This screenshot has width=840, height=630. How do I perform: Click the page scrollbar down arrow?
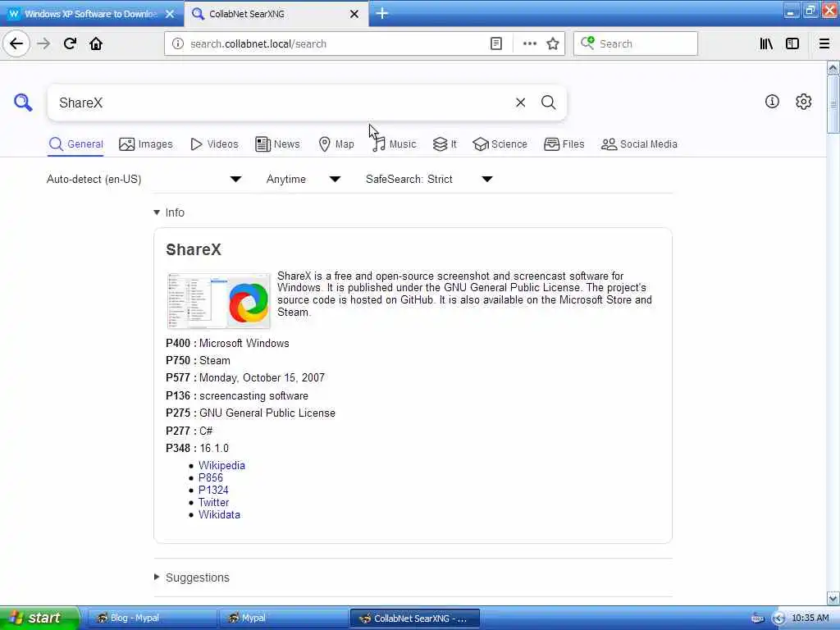[x=833, y=598]
